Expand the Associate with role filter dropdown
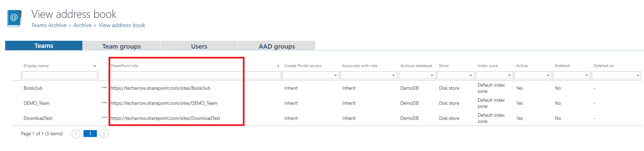The width and height of the screenshot is (644, 151). [393, 75]
